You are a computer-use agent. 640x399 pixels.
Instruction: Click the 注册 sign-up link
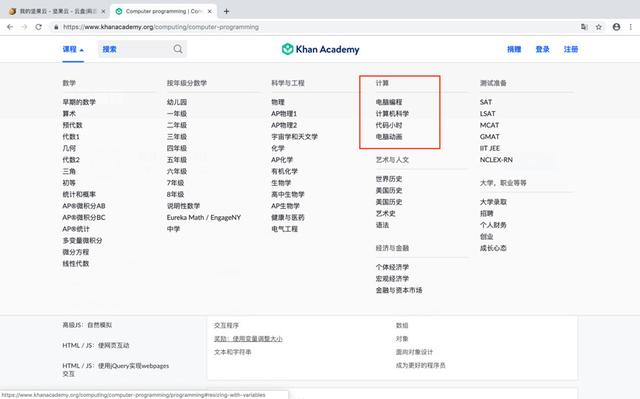[571, 49]
